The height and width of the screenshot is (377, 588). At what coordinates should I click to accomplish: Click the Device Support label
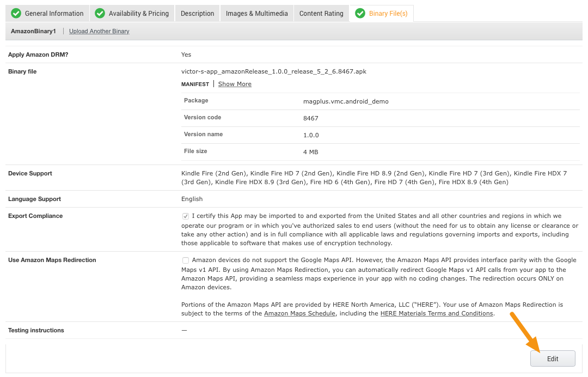30,173
